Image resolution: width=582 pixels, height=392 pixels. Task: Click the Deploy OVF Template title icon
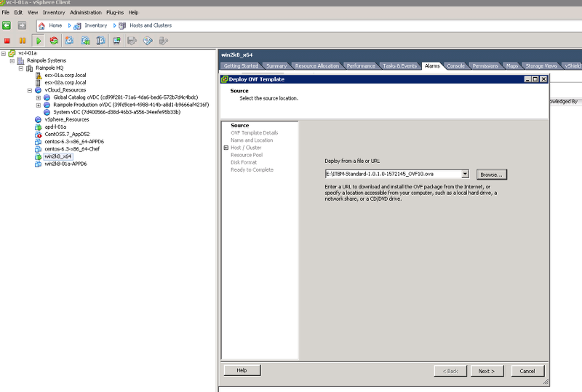[225, 79]
